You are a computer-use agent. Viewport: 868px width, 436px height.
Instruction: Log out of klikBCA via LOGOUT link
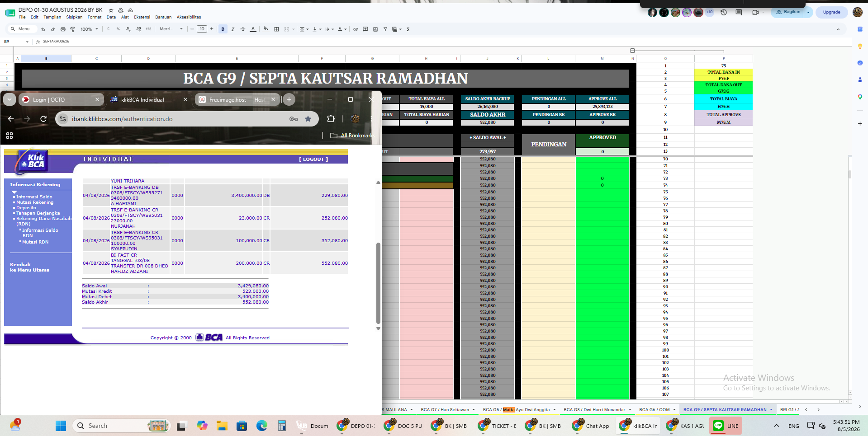pyautogui.click(x=313, y=159)
